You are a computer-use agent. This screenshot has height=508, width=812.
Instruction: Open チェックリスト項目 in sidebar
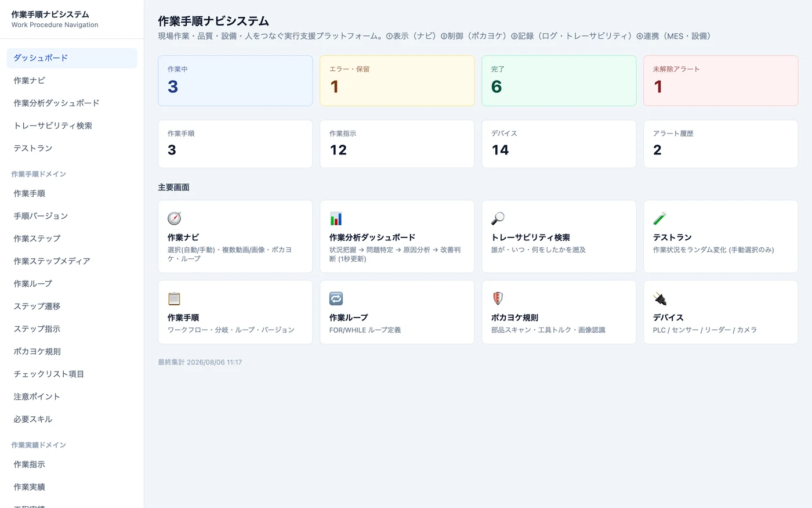coord(72,375)
